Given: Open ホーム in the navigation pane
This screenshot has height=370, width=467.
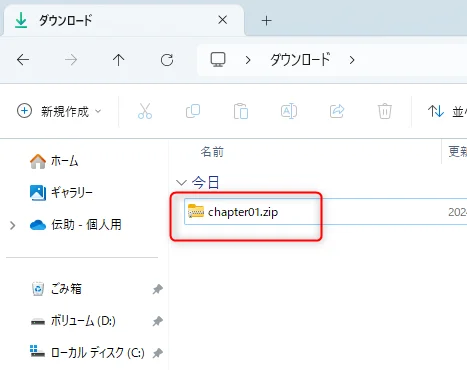Looking at the screenshot, I should click(x=54, y=161).
